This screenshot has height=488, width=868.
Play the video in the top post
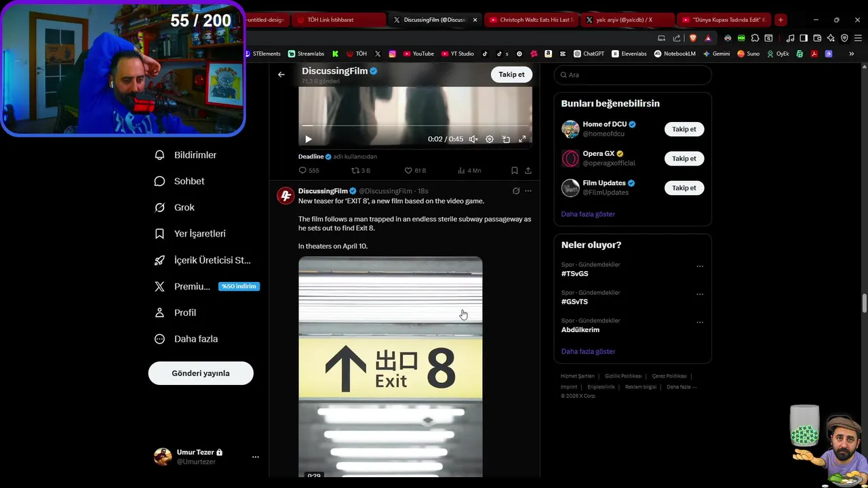click(x=308, y=139)
